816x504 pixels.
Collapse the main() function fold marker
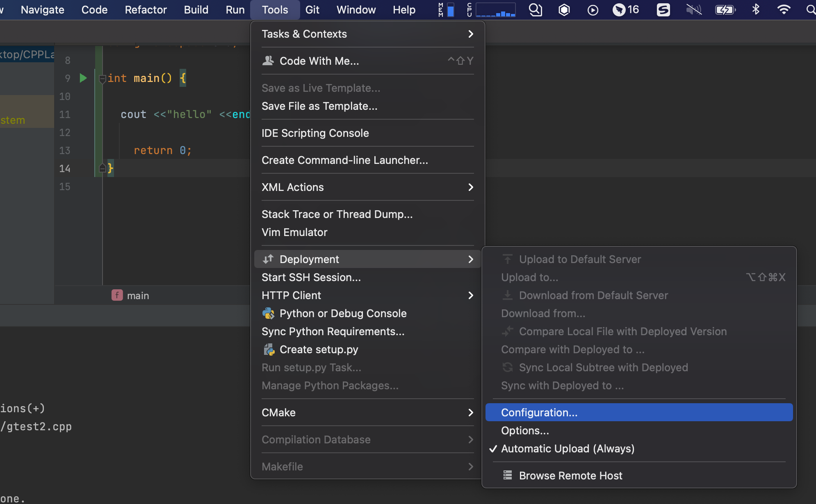coord(103,79)
